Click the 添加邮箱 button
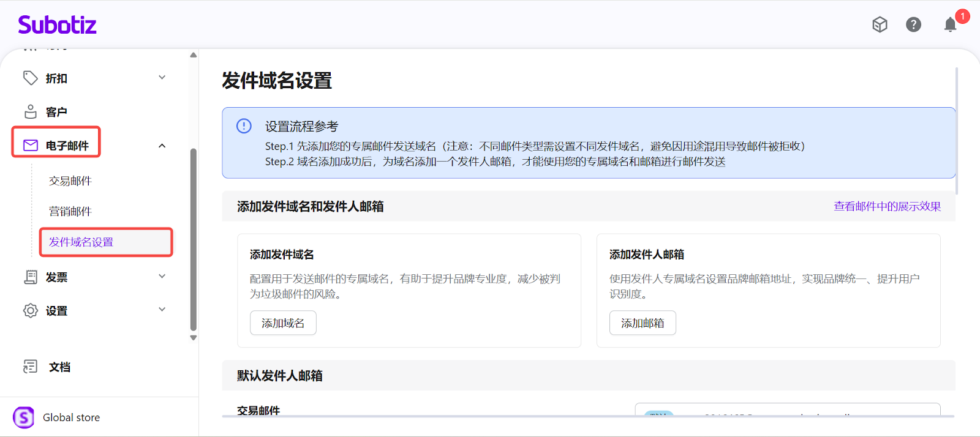 (643, 323)
